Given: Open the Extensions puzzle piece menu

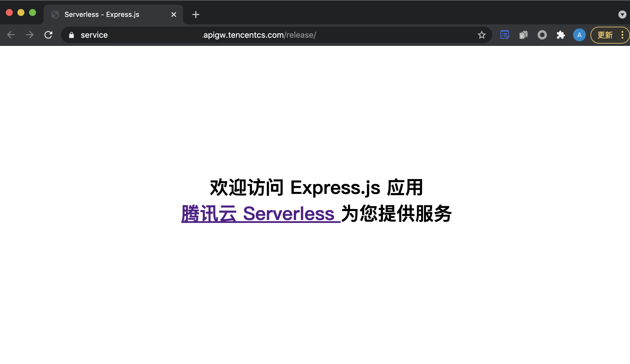Looking at the screenshot, I should (x=561, y=35).
